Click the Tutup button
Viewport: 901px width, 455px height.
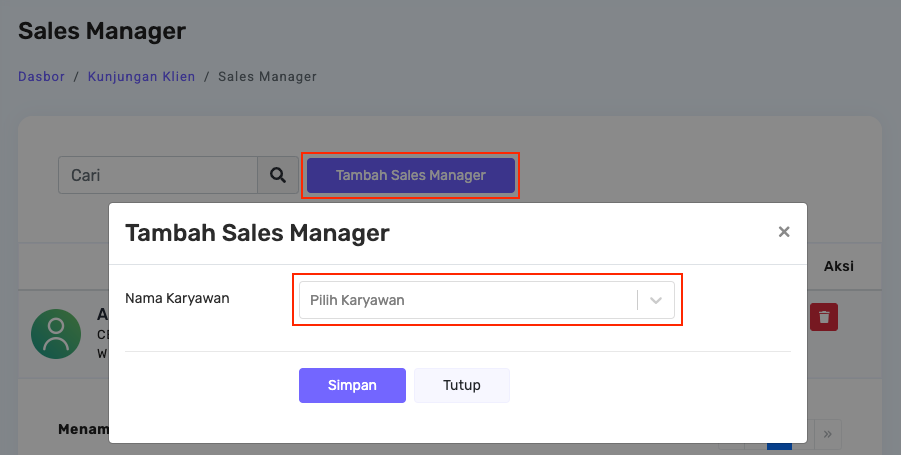point(462,385)
